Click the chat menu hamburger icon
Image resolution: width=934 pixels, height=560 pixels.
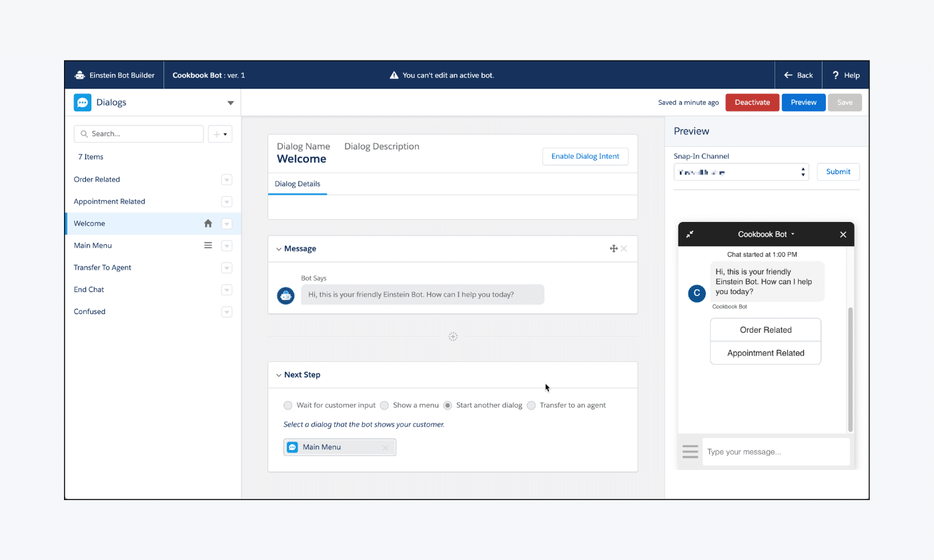[x=690, y=452]
